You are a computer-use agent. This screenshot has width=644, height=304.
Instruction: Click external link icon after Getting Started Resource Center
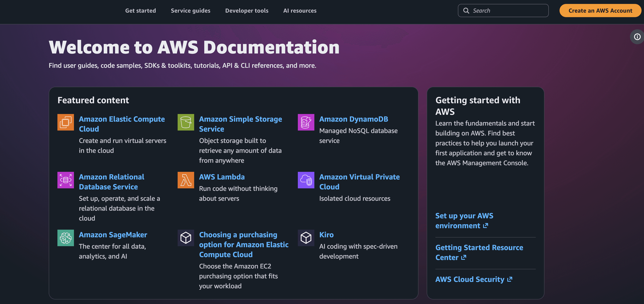[x=464, y=258]
